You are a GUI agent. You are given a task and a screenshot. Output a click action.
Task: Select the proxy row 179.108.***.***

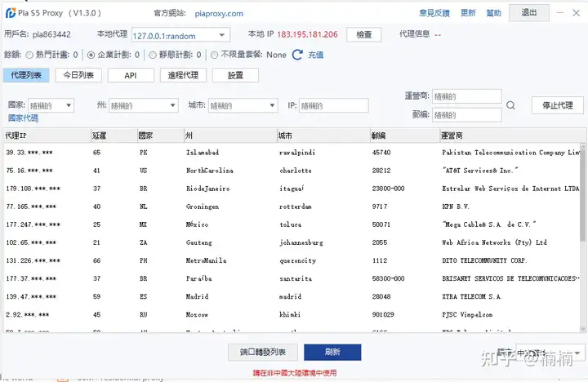click(x=292, y=189)
